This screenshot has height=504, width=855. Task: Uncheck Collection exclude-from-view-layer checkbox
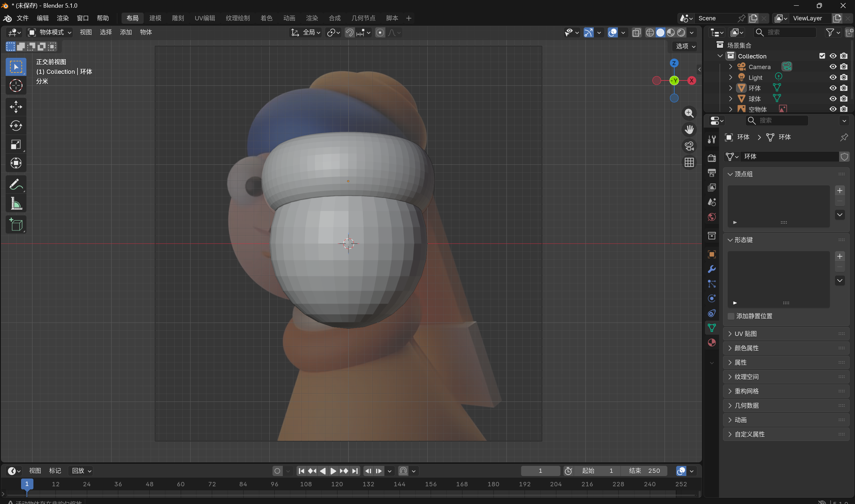pos(822,56)
